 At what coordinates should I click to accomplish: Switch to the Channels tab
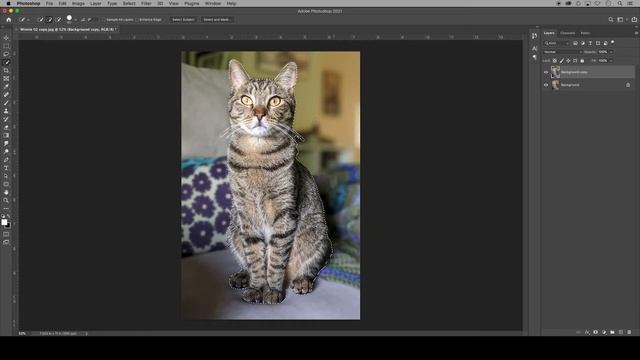click(x=567, y=33)
